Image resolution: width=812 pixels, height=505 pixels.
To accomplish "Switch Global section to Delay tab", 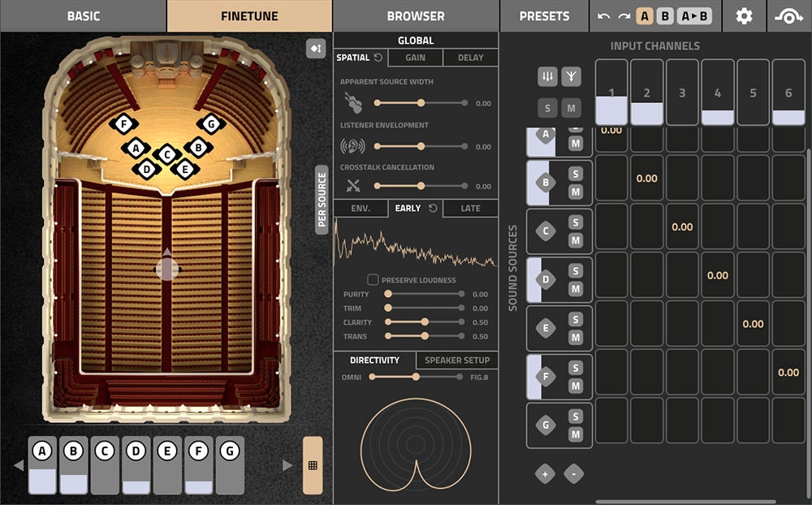I will click(x=471, y=58).
